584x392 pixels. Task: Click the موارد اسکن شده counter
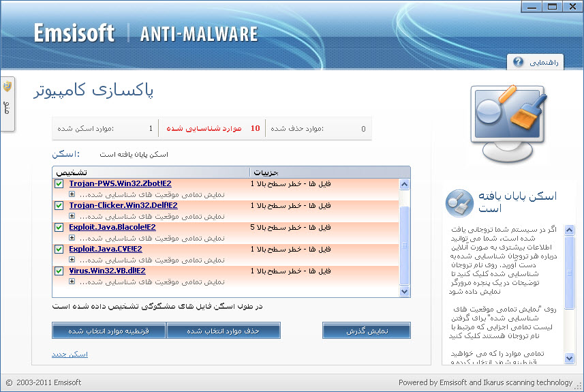pos(105,129)
